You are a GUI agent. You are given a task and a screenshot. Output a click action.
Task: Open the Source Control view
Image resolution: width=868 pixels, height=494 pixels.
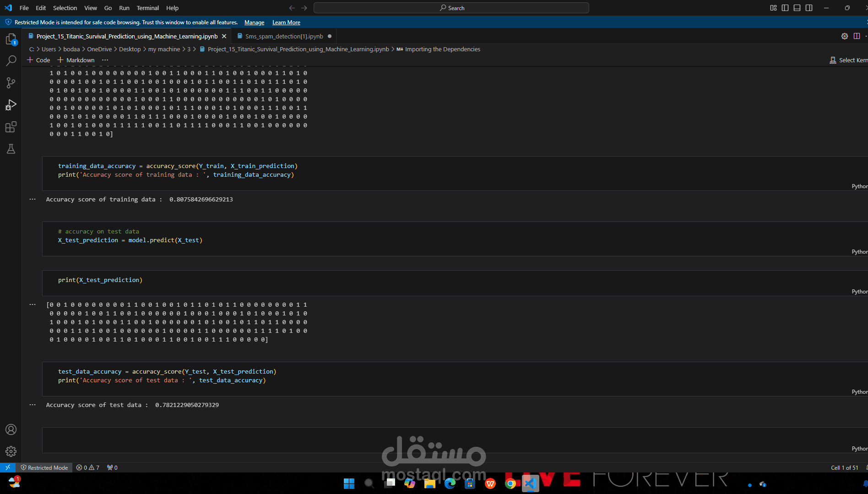[11, 83]
